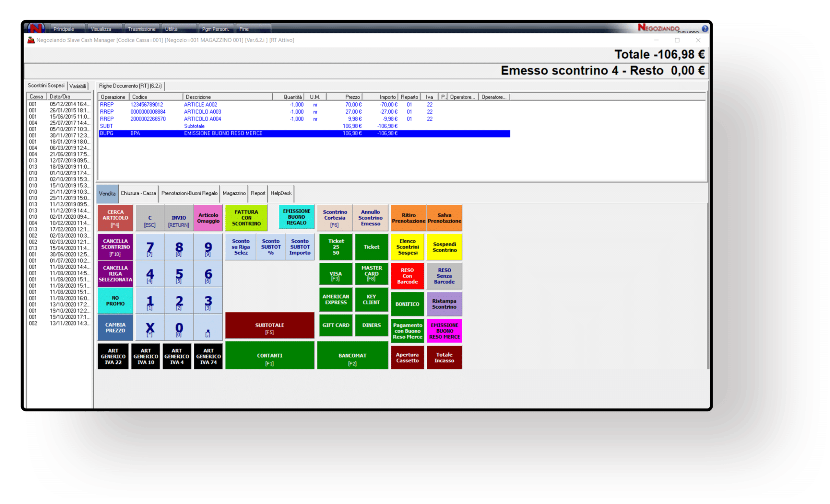Open the Trasmissione menu
This screenshot has height=504, width=830.
click(x=141, y=29)
